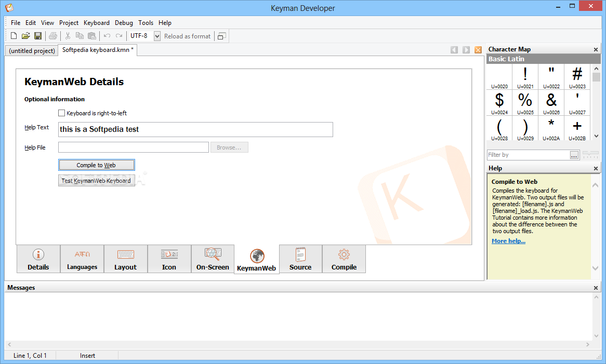The image size is (606, 364).
Task: Click the Undo arrow icon
Action: pyautogui.click(x=107, y=36)
